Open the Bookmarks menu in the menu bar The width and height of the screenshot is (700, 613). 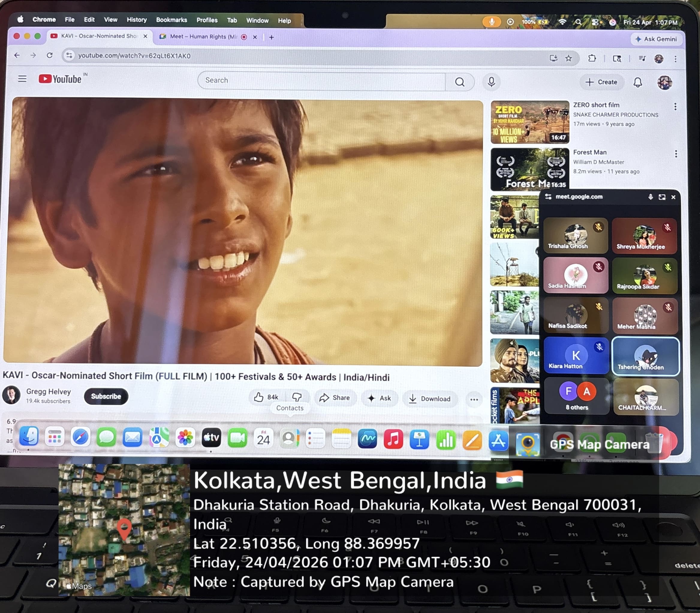pyautogui.click(x=171, y=20)
